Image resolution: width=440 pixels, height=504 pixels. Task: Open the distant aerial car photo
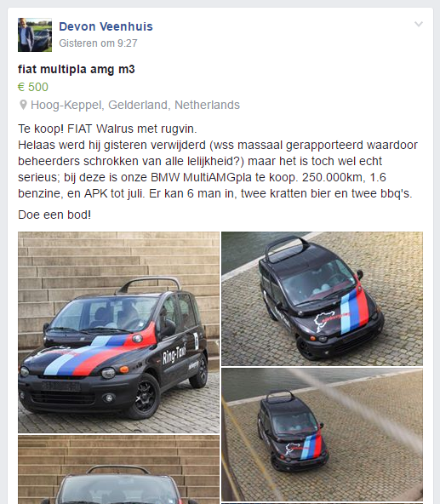pos(322,435)
